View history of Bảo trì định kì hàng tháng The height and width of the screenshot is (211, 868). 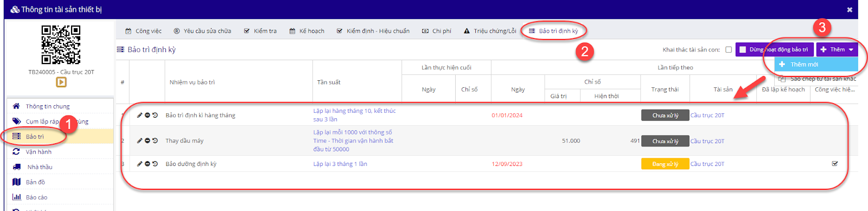pyautogui.click(x=155, y=116)
